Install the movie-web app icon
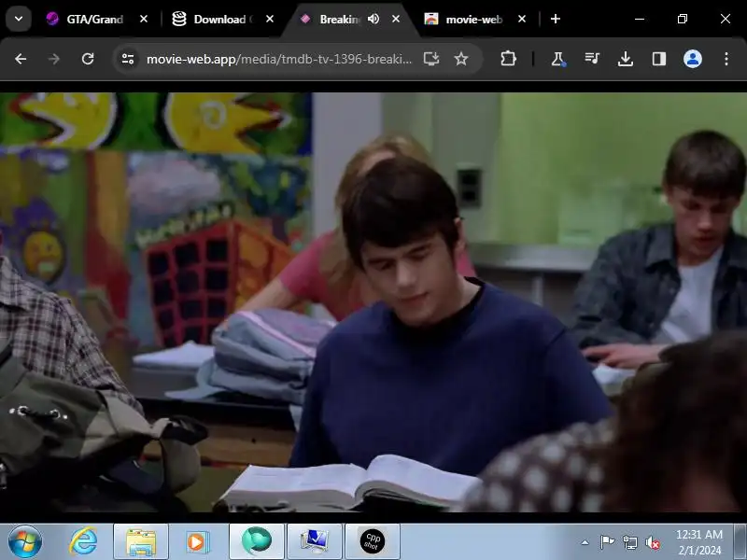This screenshot has width=747, height=560. pyautogui.click(x=431, y=59)
